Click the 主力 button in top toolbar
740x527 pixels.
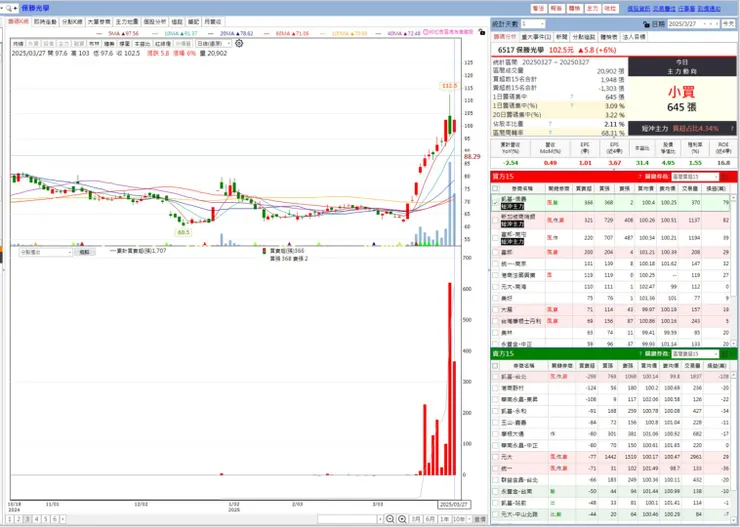592,8
